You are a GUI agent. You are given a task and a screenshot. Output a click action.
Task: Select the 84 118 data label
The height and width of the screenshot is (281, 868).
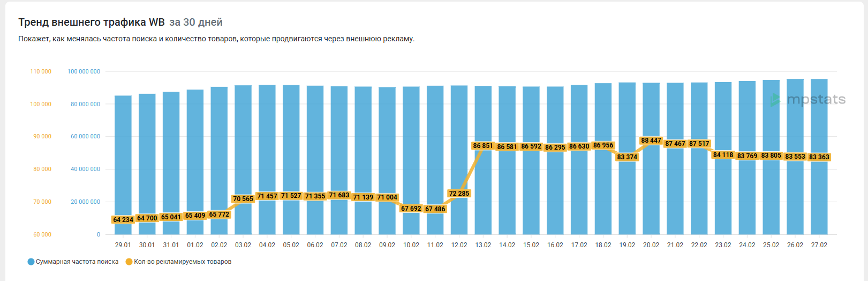[723, 155]
